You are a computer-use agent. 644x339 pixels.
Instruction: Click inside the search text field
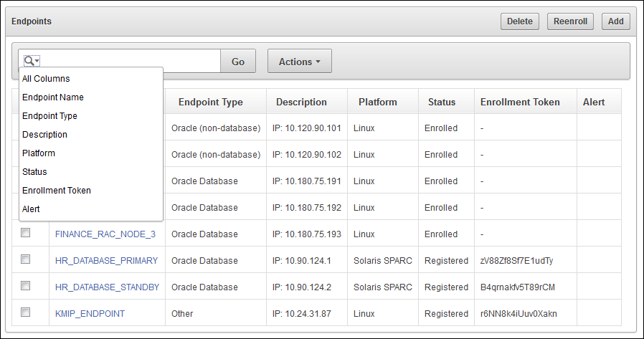coord(129,61)
